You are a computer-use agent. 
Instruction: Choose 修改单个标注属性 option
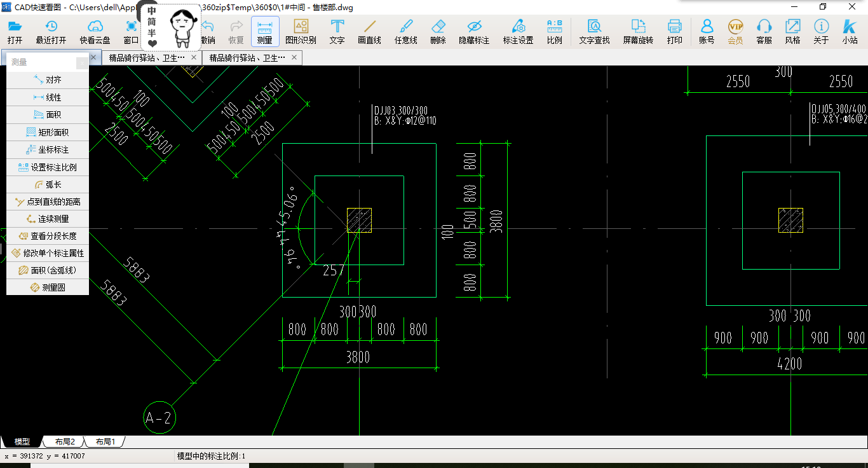click(48, 253)
